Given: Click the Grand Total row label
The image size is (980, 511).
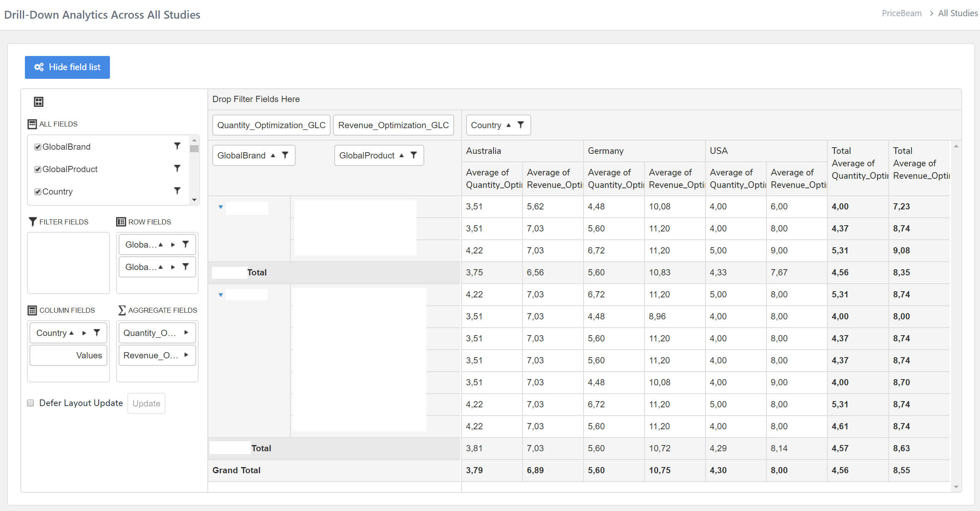Looking at the screenshot, I should pyautogui.click(x=236, y=470).
